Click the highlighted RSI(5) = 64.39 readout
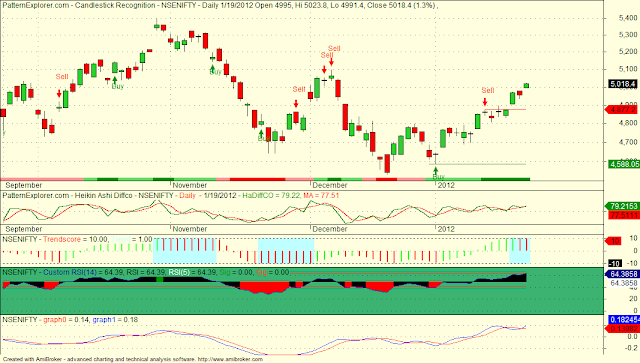This screenshot has width=640, height=363. tap(193, 272)
